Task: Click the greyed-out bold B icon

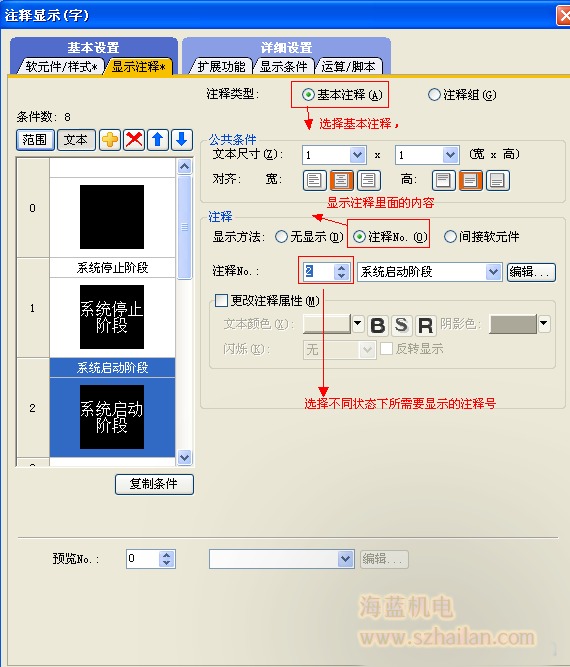Action: (378, 325)
